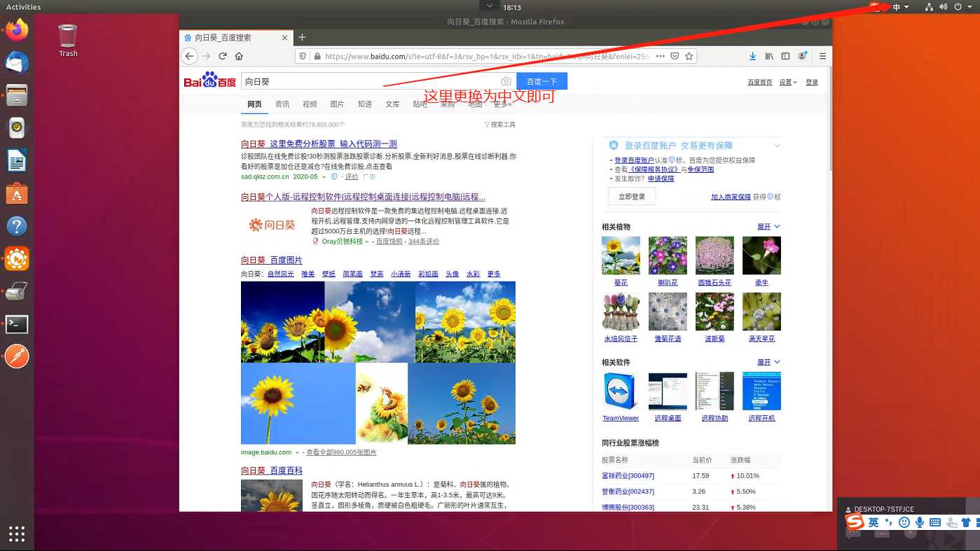Switch to 资讯 tab
This screenshot has width=980, height=551.
tap(282, 104)
